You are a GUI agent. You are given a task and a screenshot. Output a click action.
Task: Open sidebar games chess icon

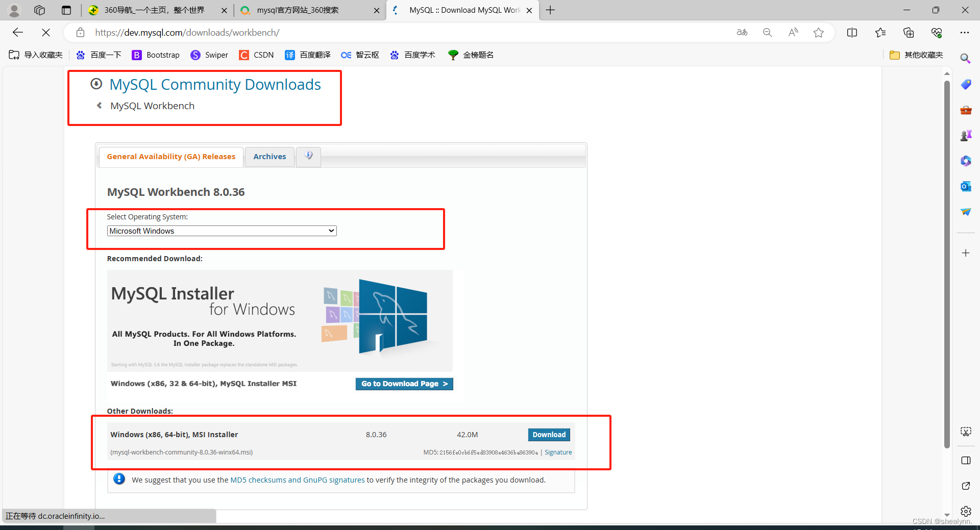[x=966, y=135]
